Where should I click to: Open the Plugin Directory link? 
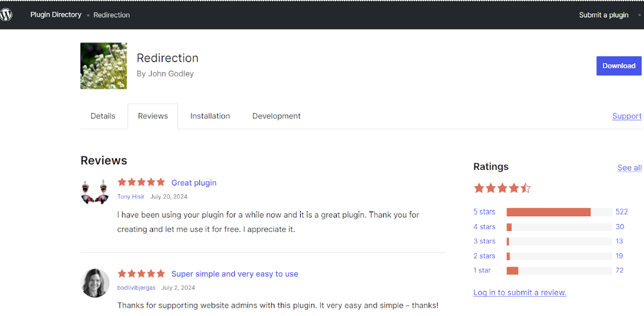tap(56, 15)
